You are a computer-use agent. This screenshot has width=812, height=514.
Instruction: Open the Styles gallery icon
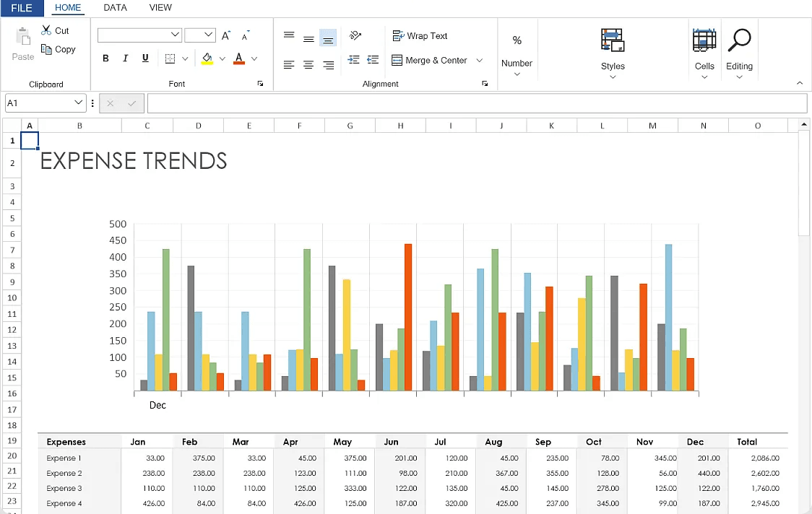coord(613,40)
